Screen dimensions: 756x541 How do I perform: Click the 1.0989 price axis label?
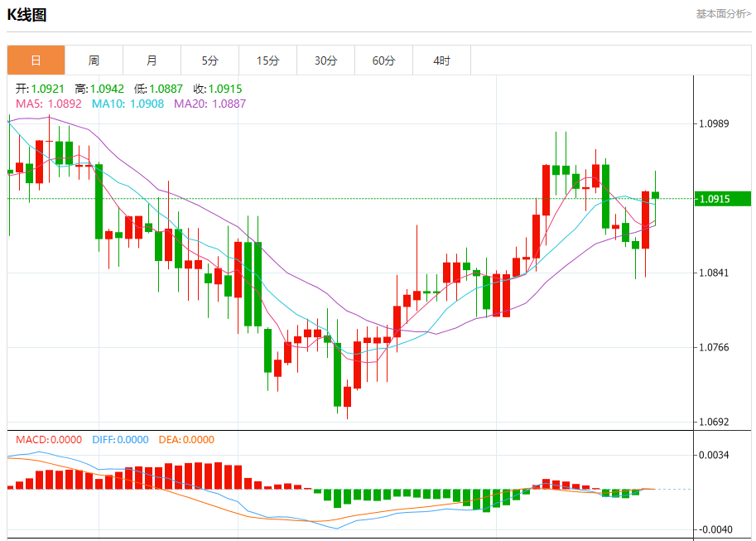714,123
